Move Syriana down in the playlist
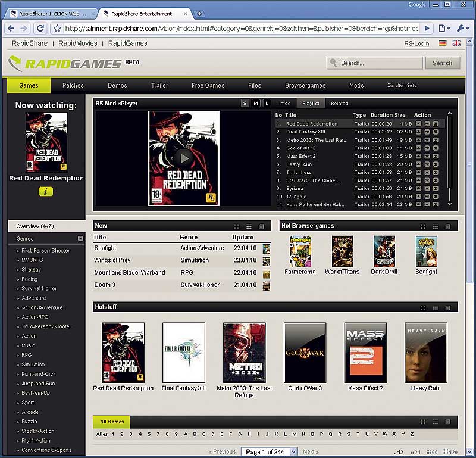Viewport: 476px width, 458px height. [427, 188]
